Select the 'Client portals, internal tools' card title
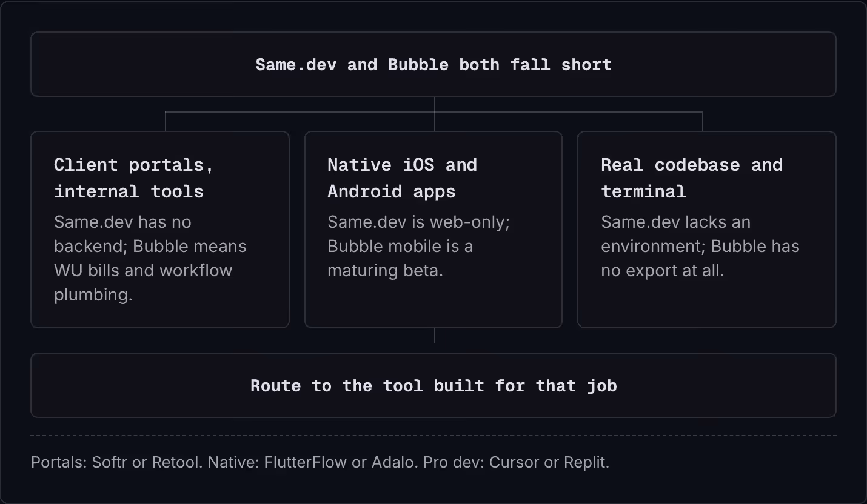Viewport: 867px width, 504px height. [133, 178]
